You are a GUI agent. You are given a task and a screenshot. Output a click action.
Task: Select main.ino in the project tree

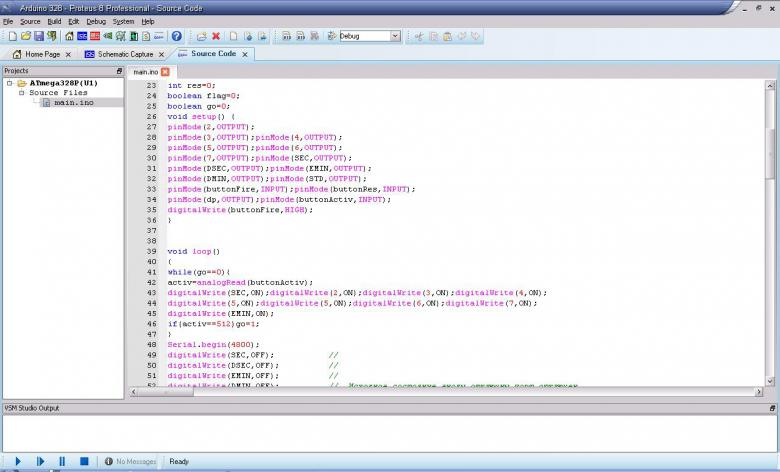coord(73,102)
